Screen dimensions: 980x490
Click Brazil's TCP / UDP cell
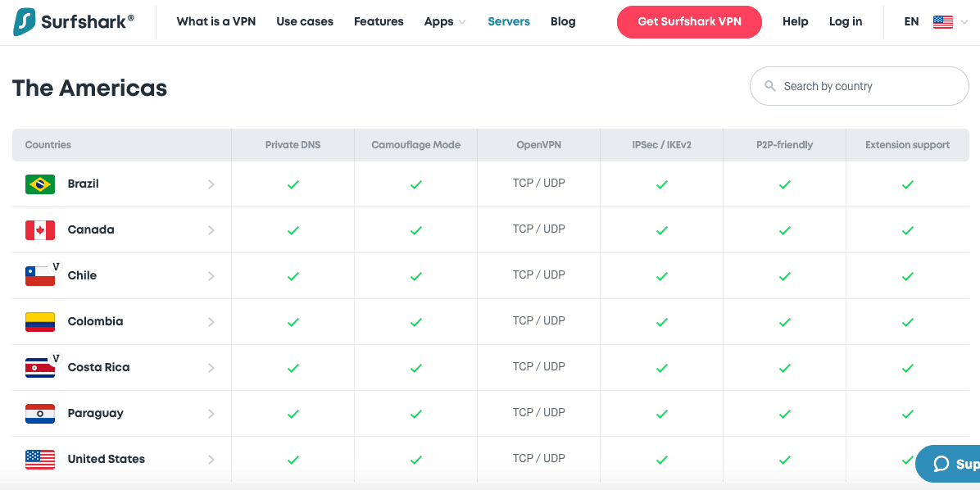[538, 183]
